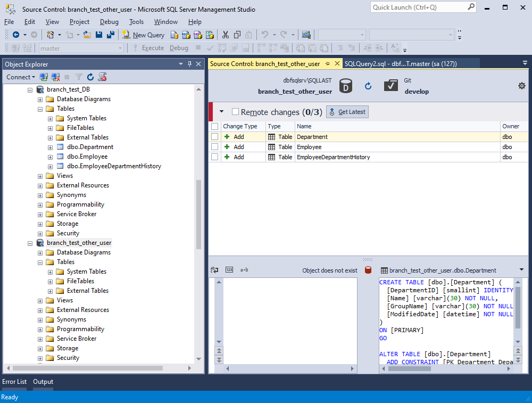Click the Database Engine Query icon

tap(174, 35)
